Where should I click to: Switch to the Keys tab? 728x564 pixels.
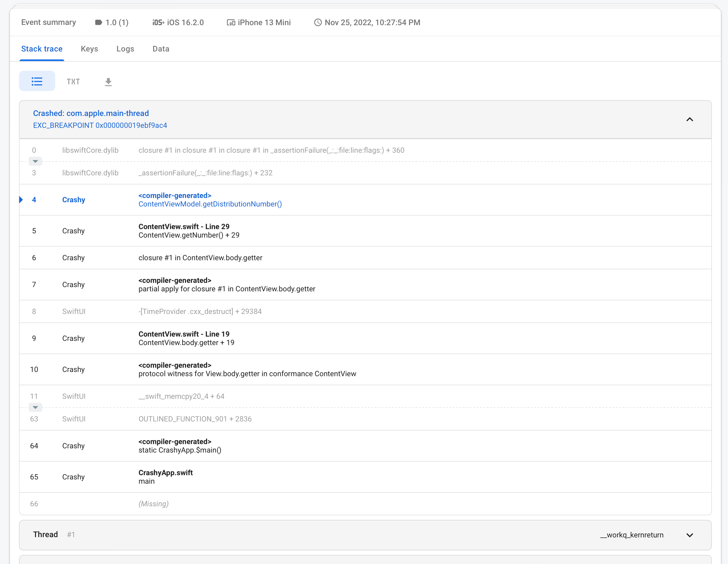tap(89, 49)
